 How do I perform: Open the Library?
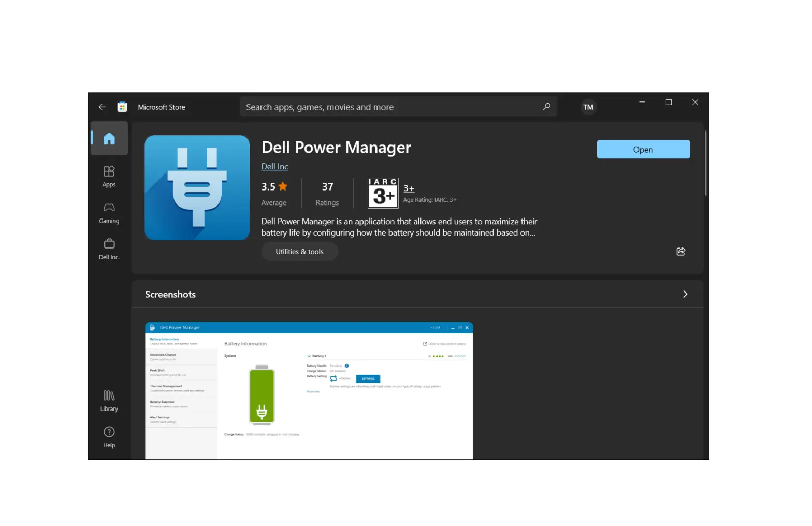pos(109,401)
